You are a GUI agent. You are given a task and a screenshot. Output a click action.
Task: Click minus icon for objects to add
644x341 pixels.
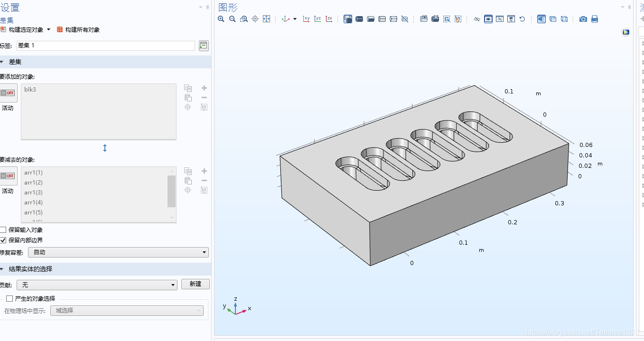204,98
